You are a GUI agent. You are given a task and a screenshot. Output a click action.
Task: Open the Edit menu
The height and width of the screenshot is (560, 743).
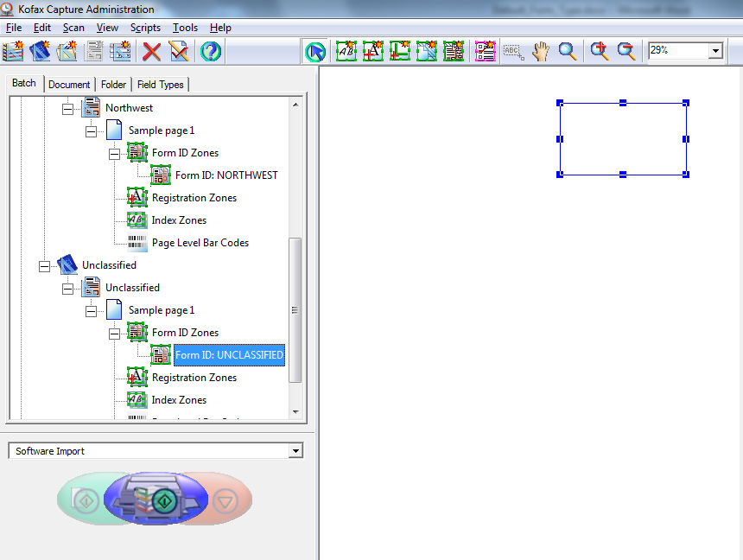click(42, 28)
